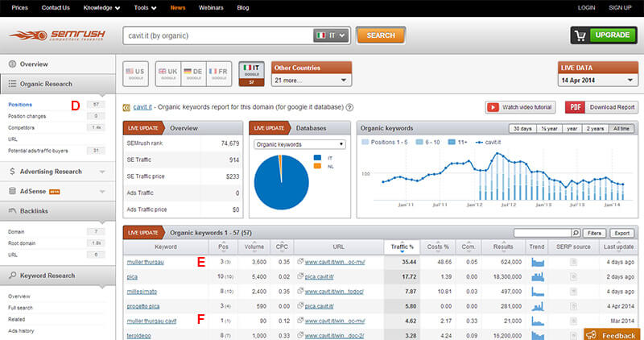Open the News menu item

click(x=178, y=8)
